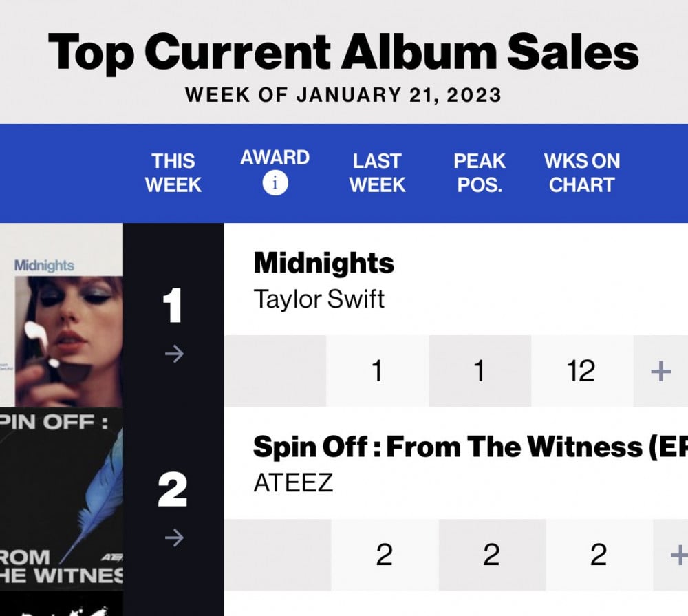Click the steady arrow under rank 1
Image resolution: width=688 pixels, height=616 pixels.
174,354
